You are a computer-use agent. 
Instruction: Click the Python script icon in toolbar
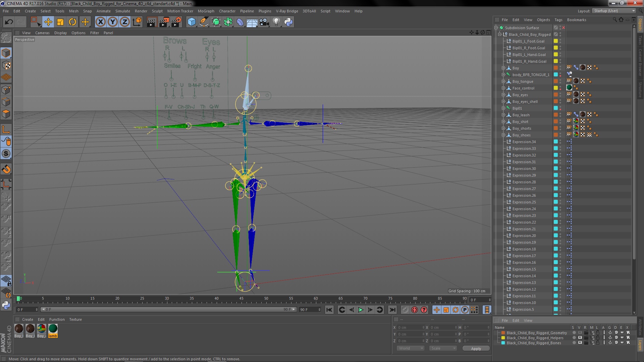point(288,22)
